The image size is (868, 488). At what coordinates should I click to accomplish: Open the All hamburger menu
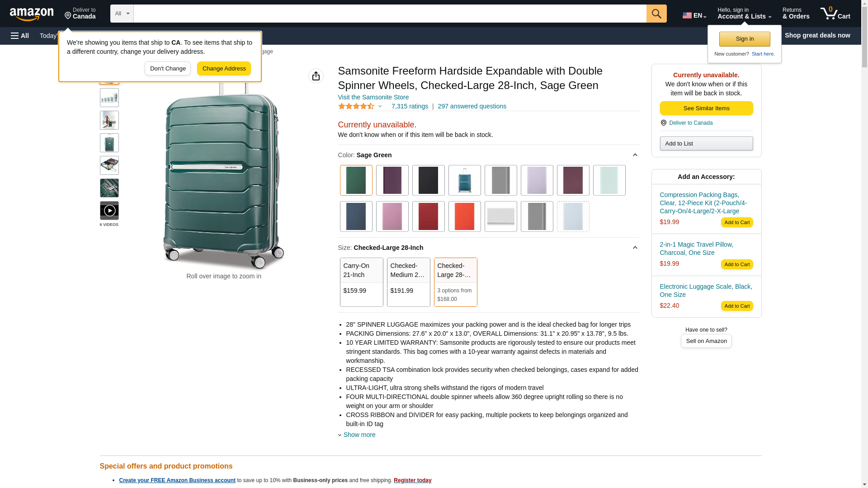(x=20, y=36)
